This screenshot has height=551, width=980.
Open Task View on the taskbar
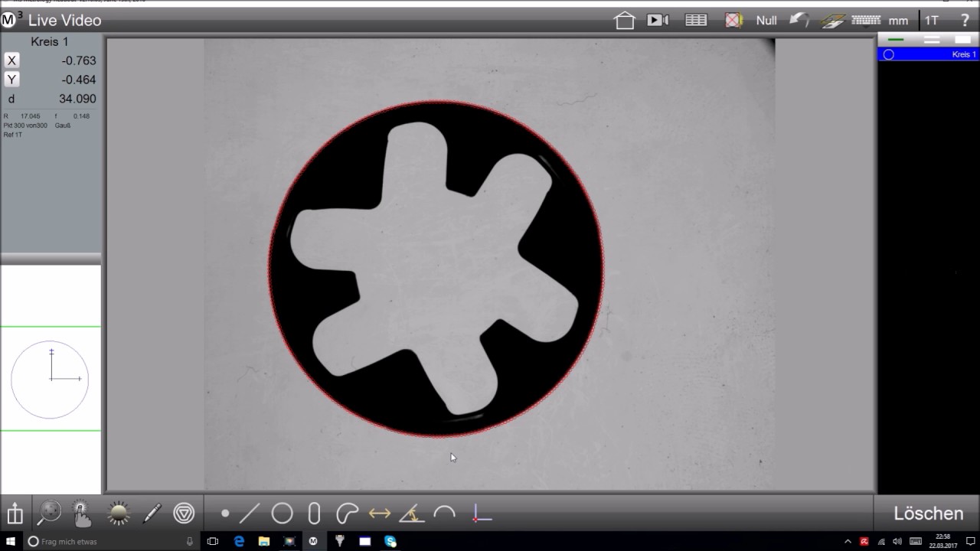[x=213, y=541]
